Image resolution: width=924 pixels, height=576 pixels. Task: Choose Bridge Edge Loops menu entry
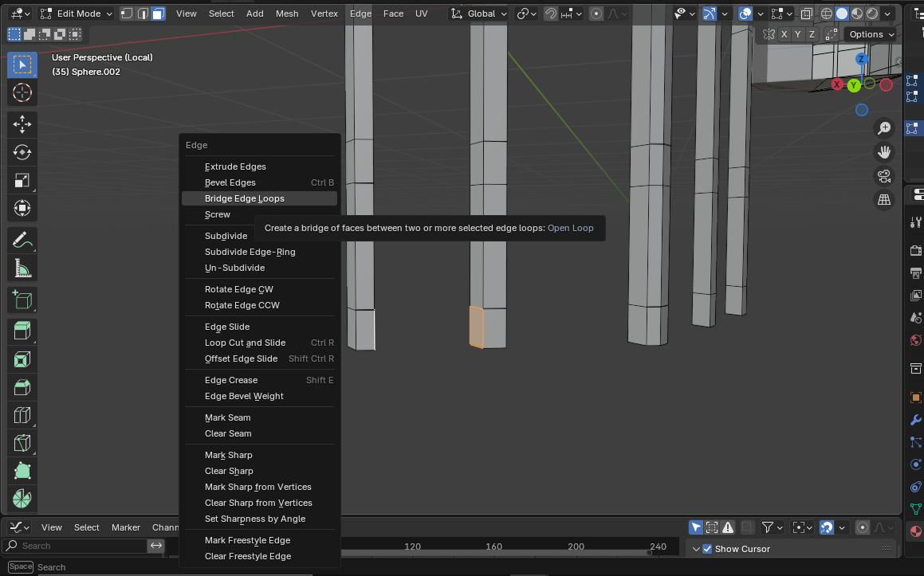point(259,198)
